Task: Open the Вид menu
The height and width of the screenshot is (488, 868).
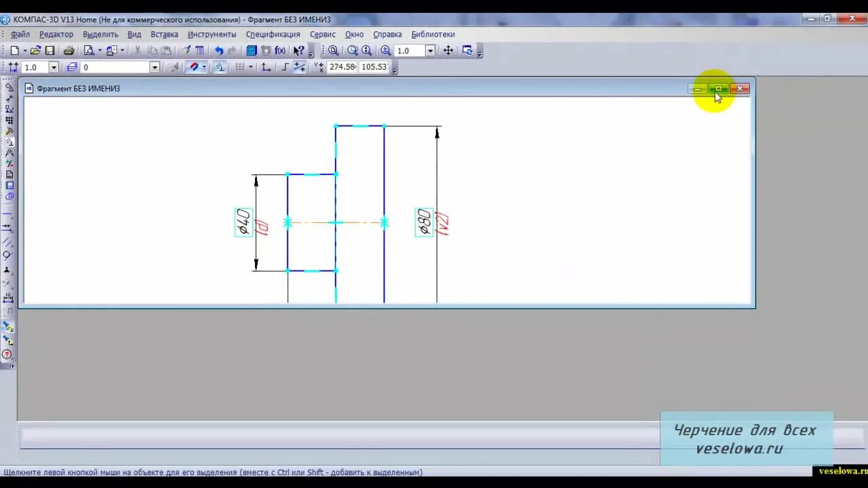Action: [x=134, y=34]
